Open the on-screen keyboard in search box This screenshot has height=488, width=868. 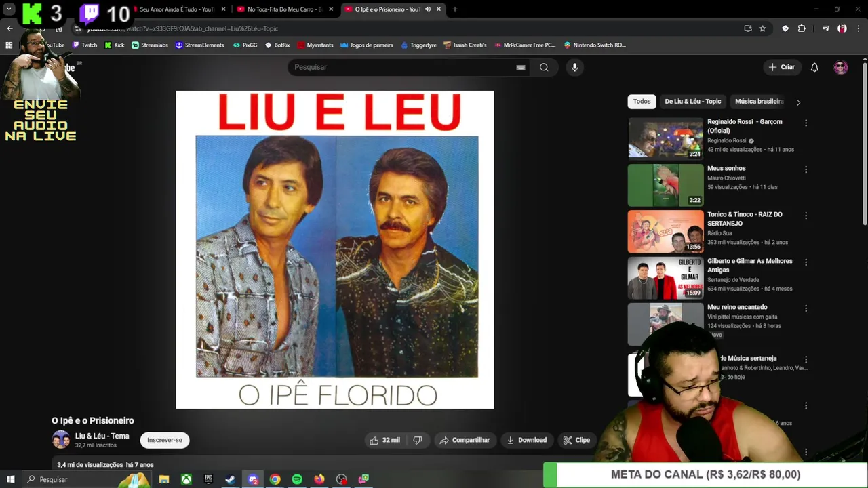pos(520,67)
